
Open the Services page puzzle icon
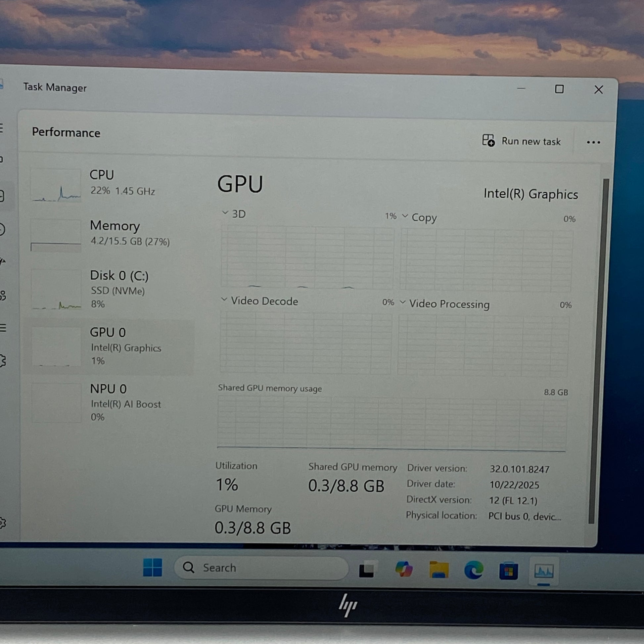tap(2, 360)
